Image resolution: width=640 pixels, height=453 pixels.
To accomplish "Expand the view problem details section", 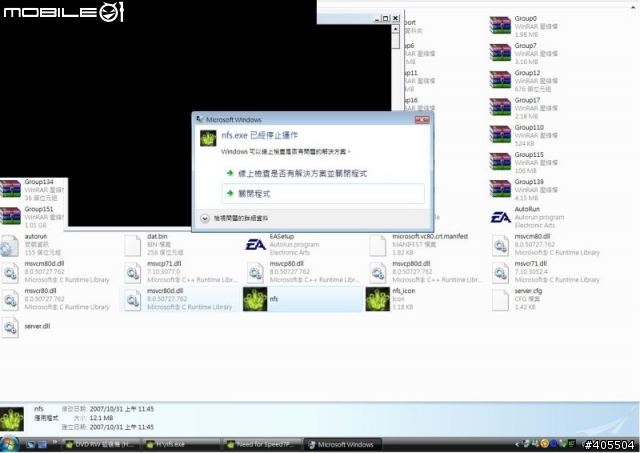I will coord(205,218).
